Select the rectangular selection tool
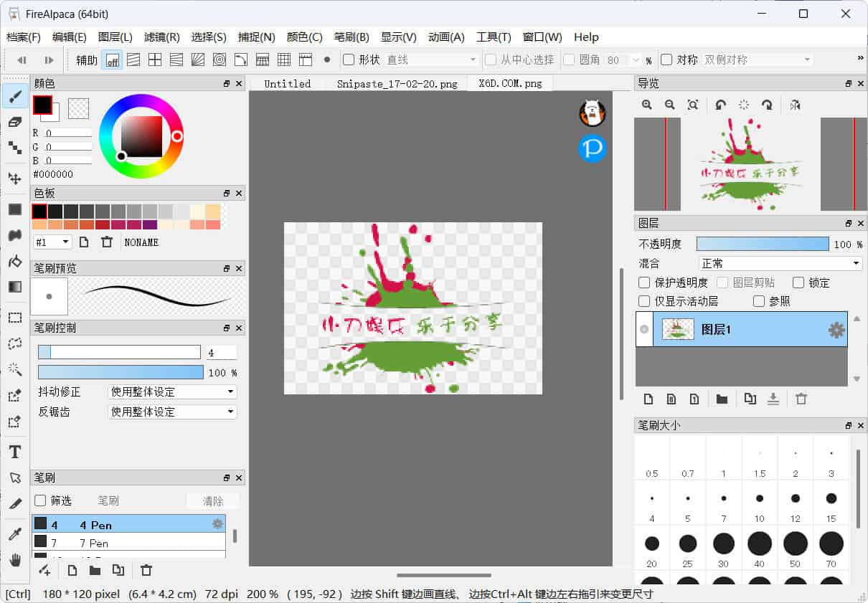This screenshot has width=868, height=603. pyautogui.click(x=14, y=318)
